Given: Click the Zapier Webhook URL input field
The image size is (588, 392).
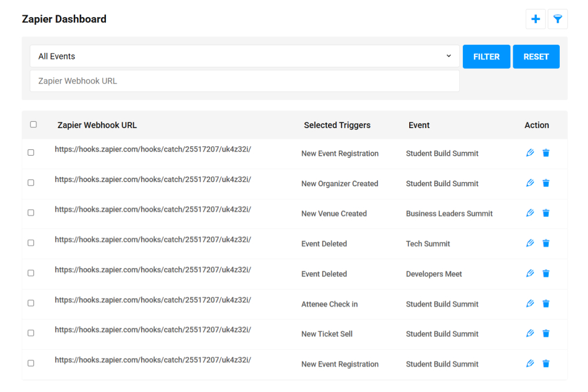Looking at the screenshot, I should [x=245, y=81].
